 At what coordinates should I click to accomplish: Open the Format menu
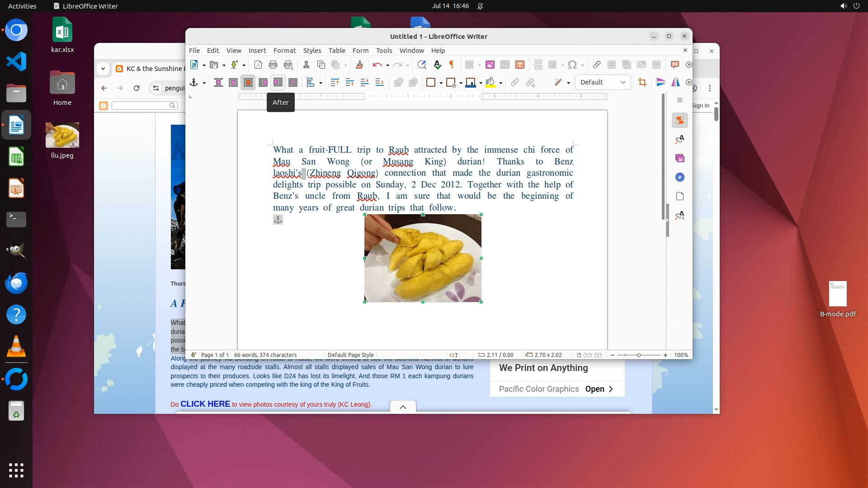[284, 51]
